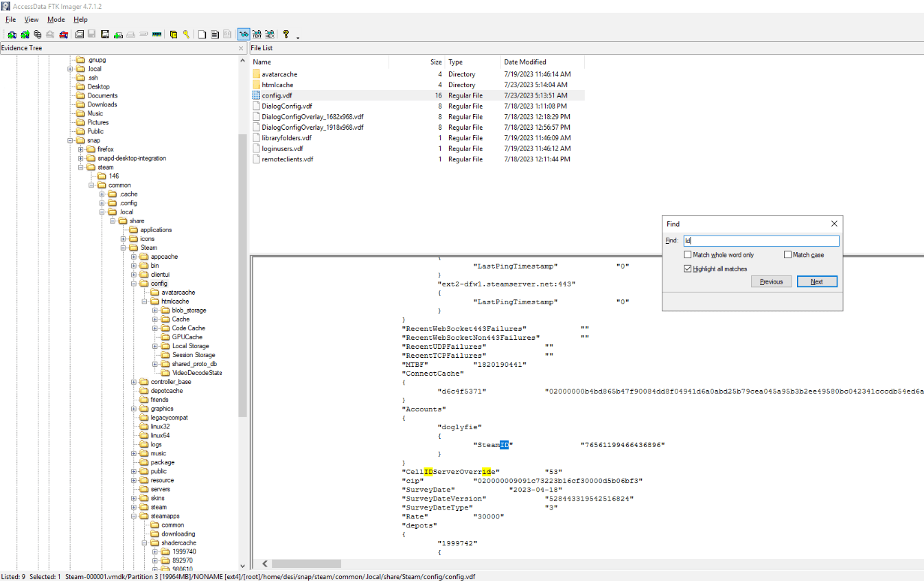Select the automatic file viewer glasses icon
The width and height of the screenshot is (924, 581).
[243, 34]
